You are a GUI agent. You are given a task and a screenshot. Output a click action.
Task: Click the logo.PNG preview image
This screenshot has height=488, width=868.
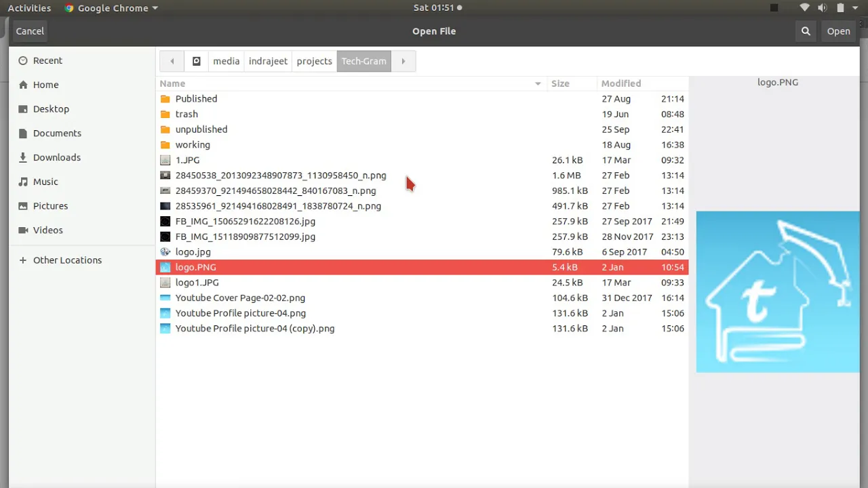pyautogui.click(x=778, y=291)
